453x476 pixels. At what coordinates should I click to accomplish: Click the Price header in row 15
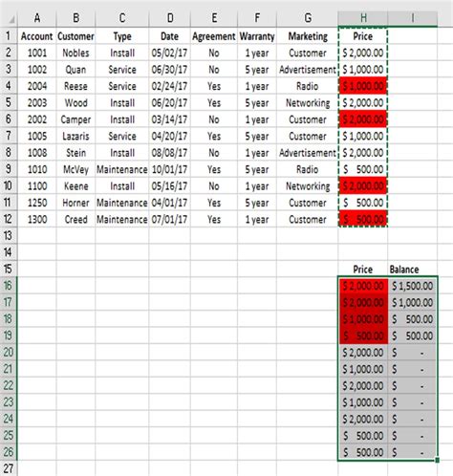click(x=363, y=270)
